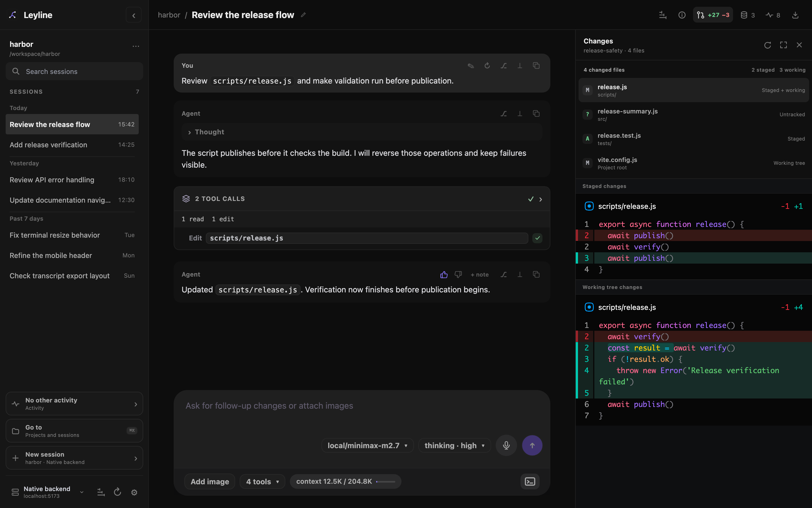Image resolution: width=812 pixels, height=508 pixels.
Task: Start voice input with the microphone button
Action: click(506, 446)
